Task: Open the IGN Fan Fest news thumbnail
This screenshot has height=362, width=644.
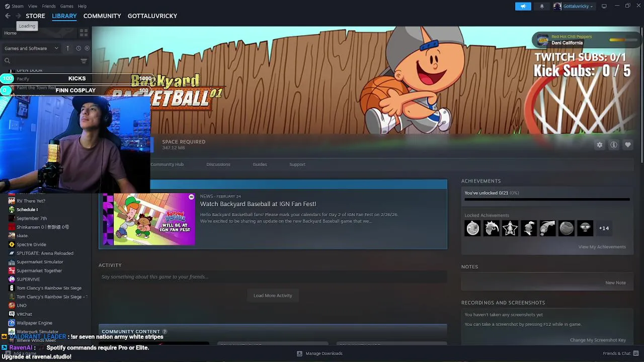Action: tap(149, 219)
